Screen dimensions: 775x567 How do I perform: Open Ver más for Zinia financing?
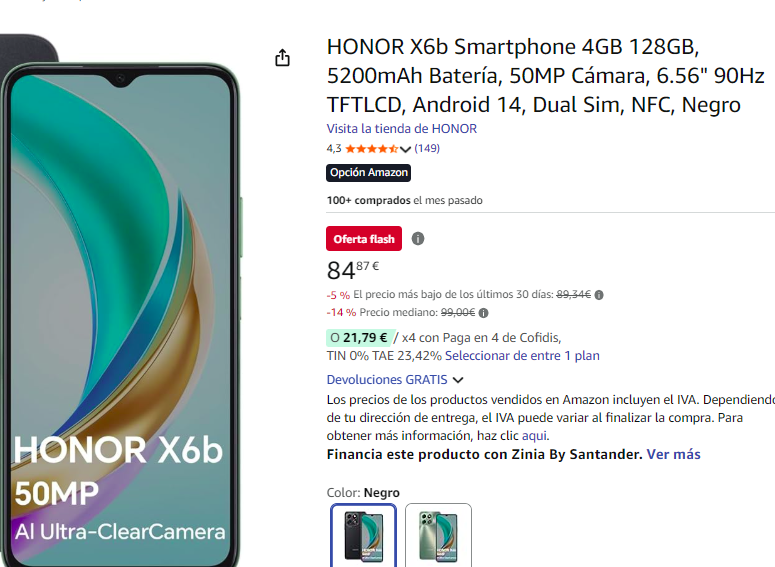pyautogui.click(x=673, y=454)
